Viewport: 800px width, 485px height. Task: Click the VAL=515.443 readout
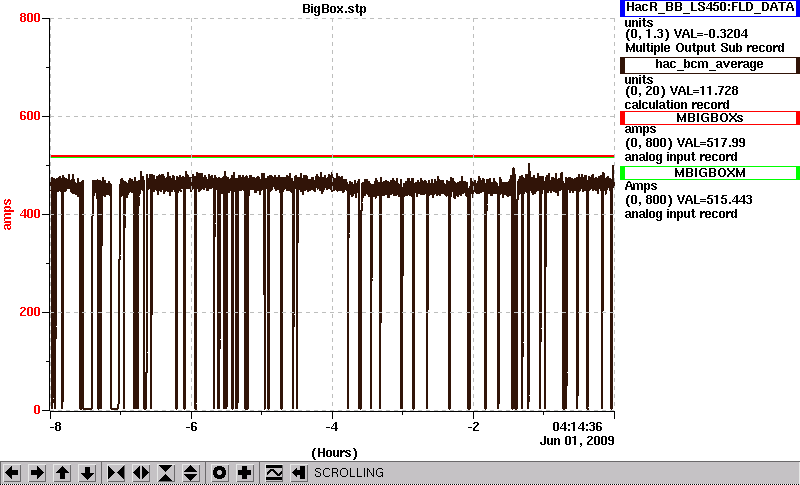click(x=713, y=200)
